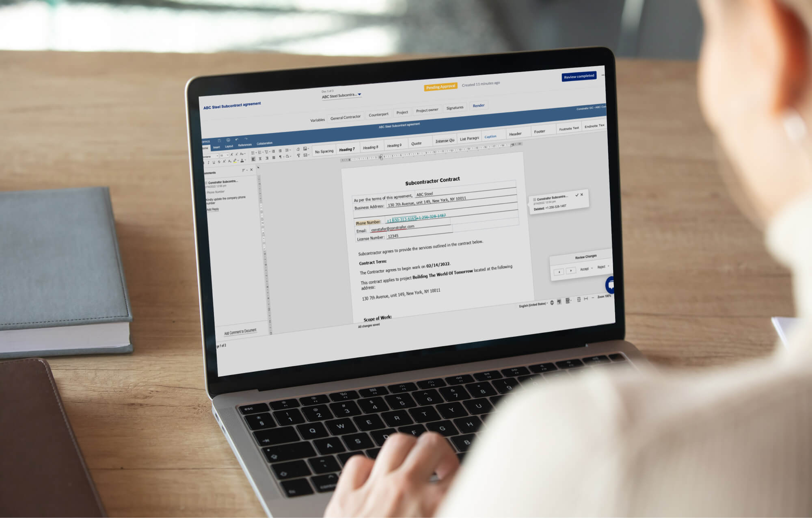
Task: Click Insert ribbon tab
Action: pos(216,145)
